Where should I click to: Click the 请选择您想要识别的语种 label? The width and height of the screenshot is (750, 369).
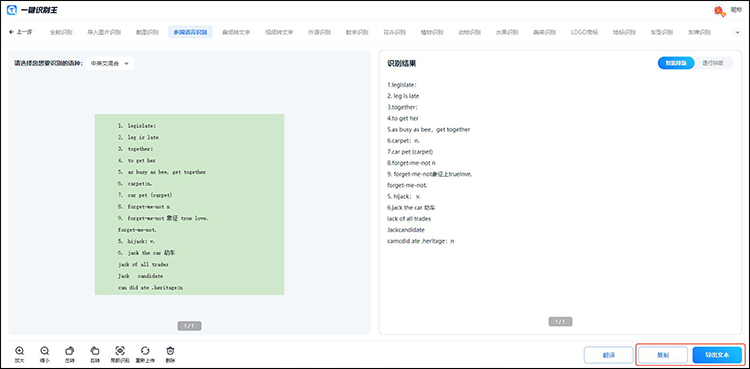coord(48,63)
